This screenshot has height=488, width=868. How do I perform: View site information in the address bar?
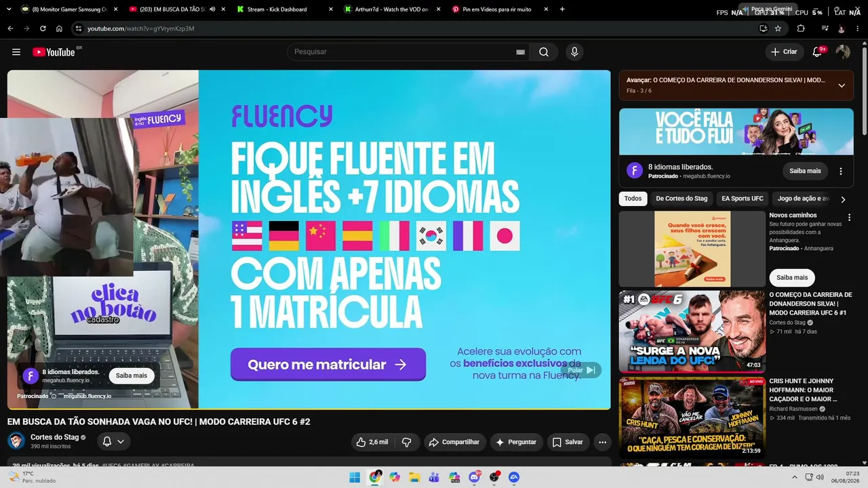(x=79, y=28)
